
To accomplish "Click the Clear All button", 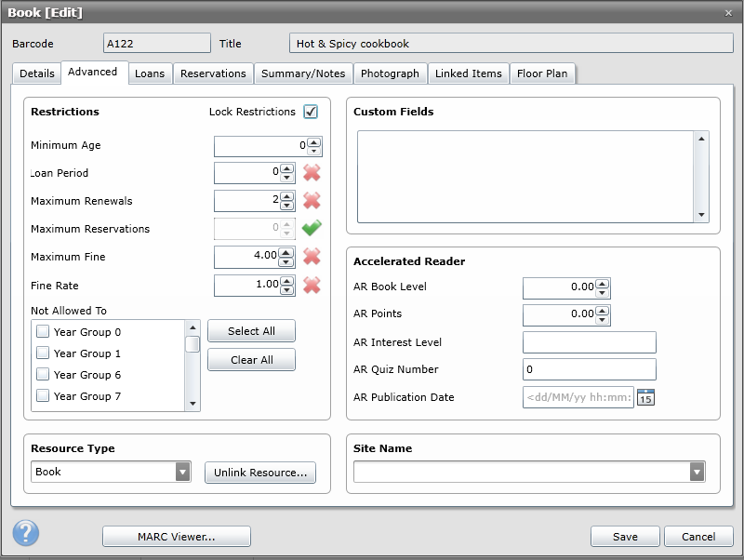I will (x=251, y=360).
